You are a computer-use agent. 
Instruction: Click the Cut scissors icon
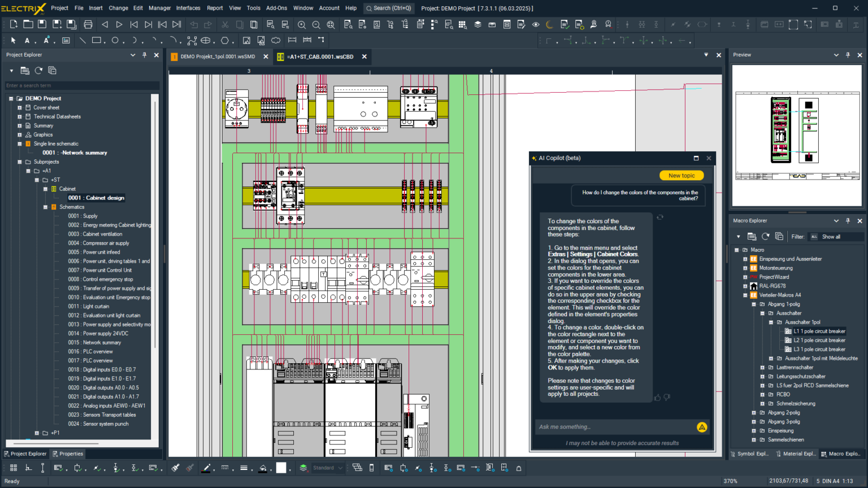pos(225,25)
